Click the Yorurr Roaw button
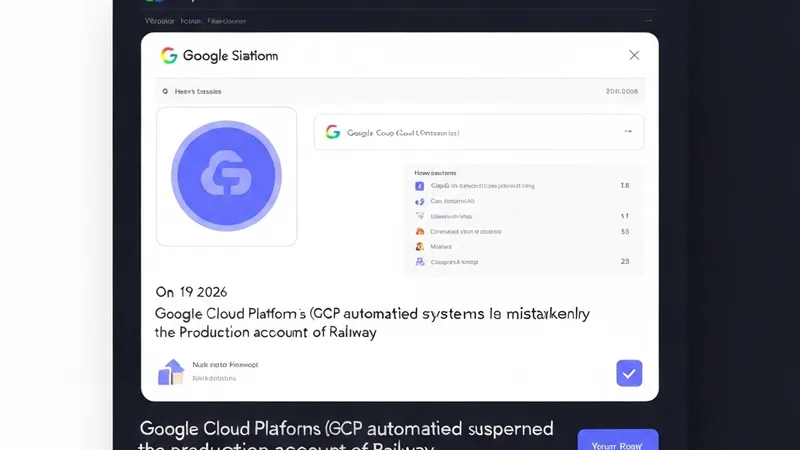Viewport: 800px width, 450px height. pos(618,440)
